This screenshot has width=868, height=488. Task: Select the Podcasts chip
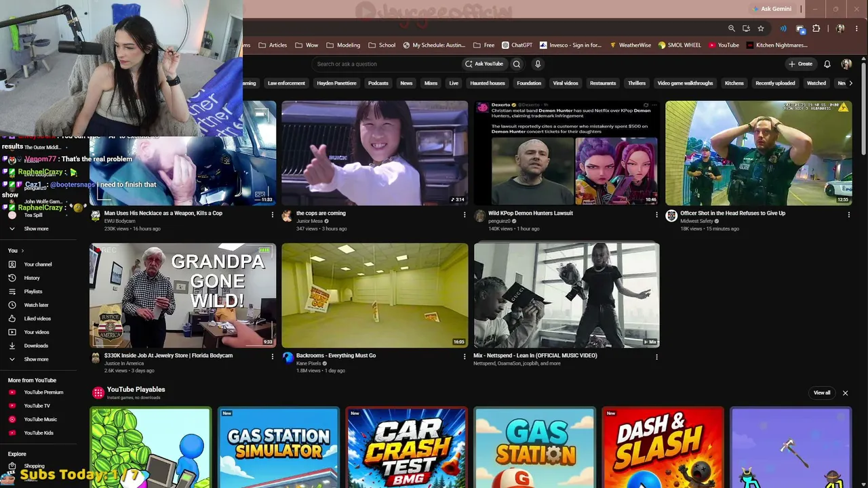[378, 83]
